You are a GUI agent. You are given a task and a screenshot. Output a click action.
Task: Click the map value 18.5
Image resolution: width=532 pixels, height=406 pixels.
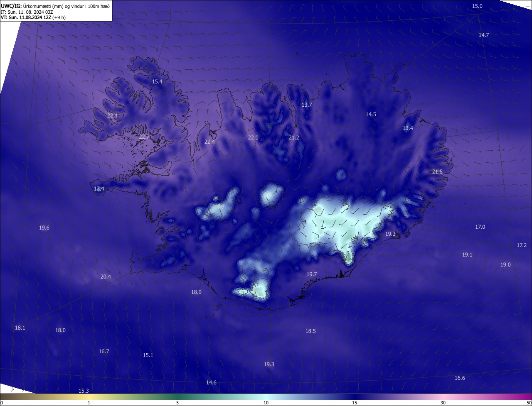tap(310, 331)
